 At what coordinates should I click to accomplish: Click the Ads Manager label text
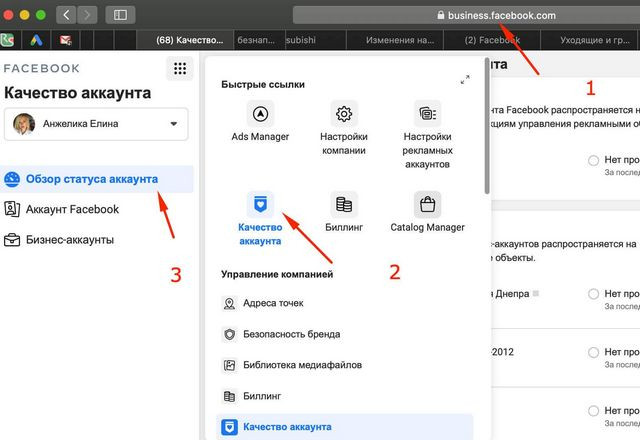260,136
